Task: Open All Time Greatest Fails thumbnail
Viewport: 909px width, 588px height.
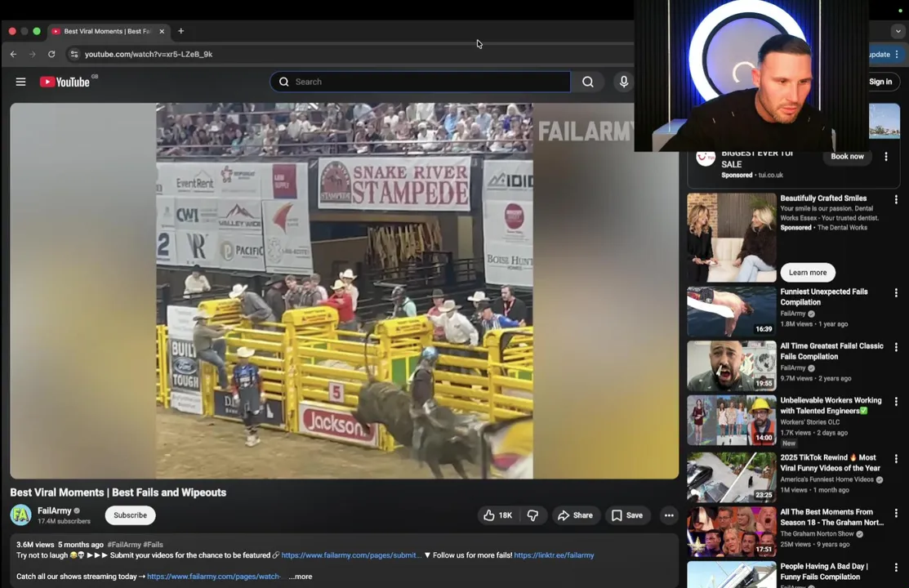Action: click(732, 366)
